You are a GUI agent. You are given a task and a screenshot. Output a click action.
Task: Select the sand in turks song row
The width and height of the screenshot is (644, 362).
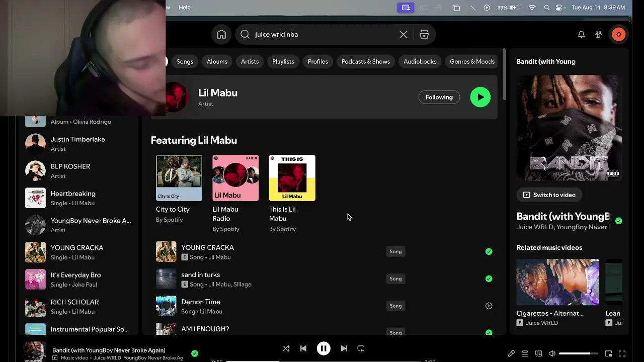tap(324, 279)
